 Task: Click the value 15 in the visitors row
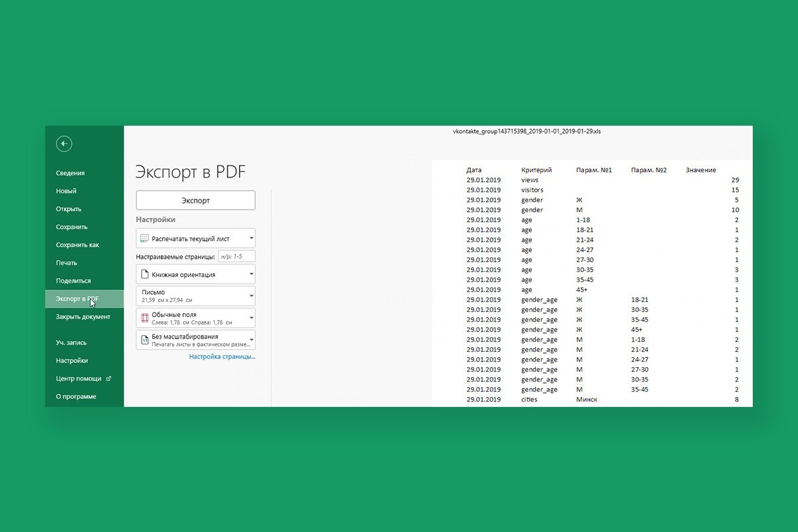[x=735, y=190]
